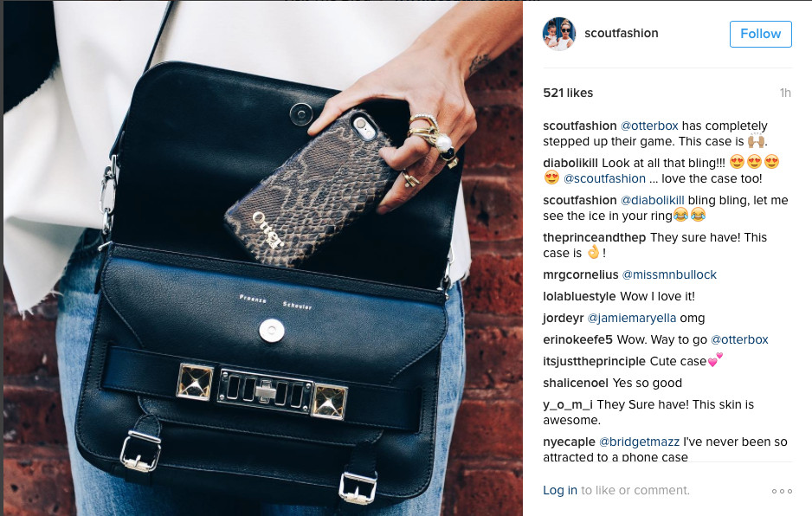
Task: Open the three-dot more options menu
Action: tap(782, 491)
